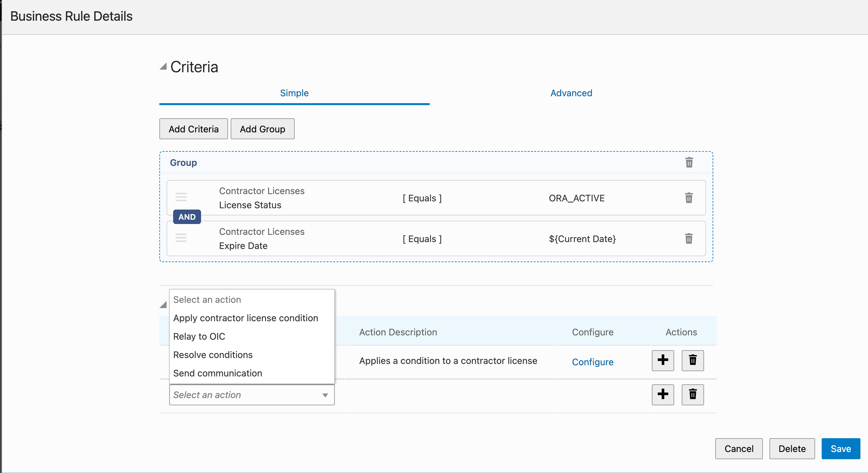Click the Add Criteria button
This screenshot has height=473, width=868.
pyautogui.click(x=194, y=129)
